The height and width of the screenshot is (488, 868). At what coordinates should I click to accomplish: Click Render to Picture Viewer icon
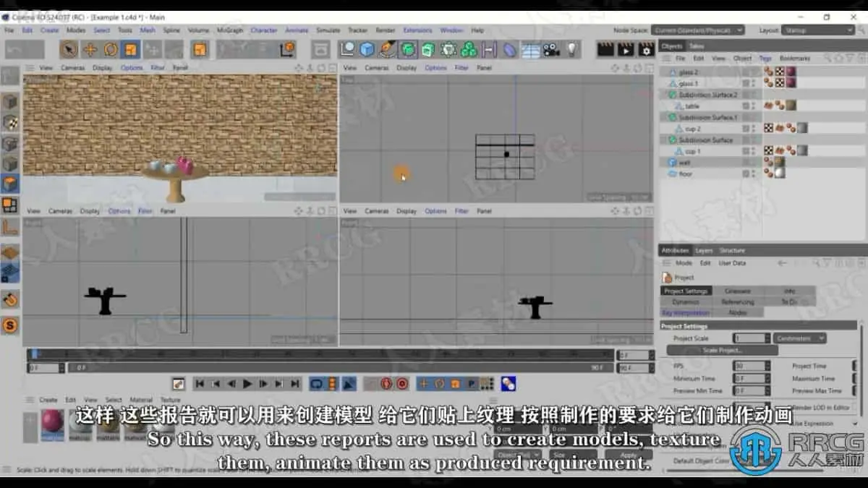(x=626, y=49)
